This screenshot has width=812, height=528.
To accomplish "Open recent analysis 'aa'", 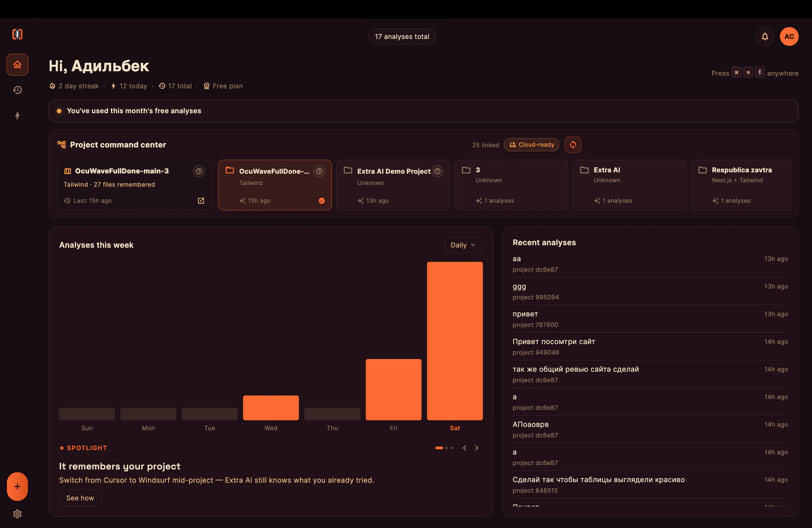I will tap(650, 264).
